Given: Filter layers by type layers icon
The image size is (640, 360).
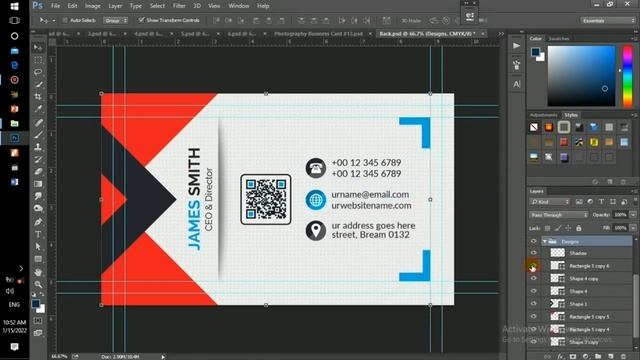Looking at the screenshot, I should click(601, 202).
